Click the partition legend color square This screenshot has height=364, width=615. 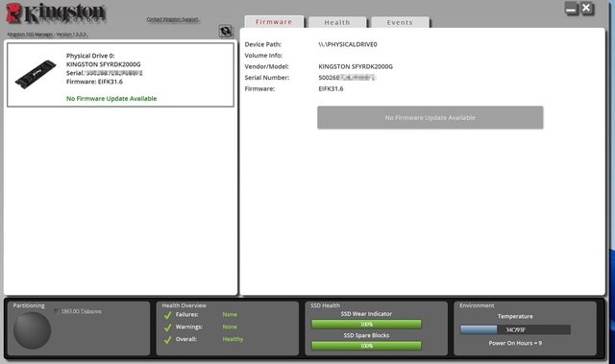tap(57, 311)
